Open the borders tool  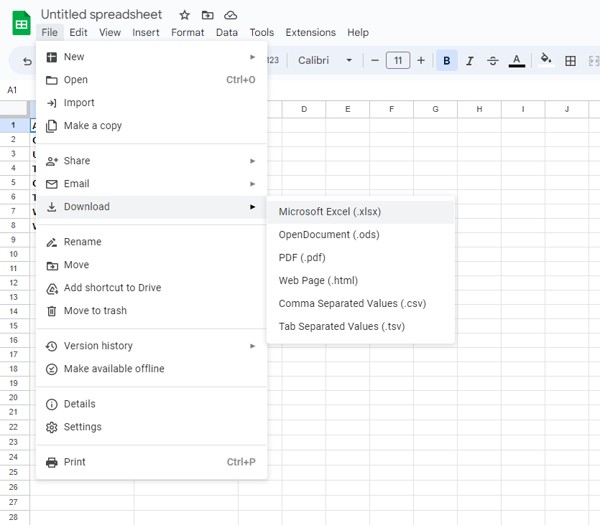click(570, 60)
